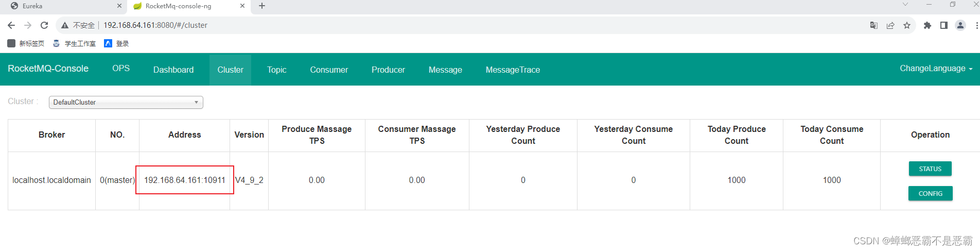Viewport: 980px width, 251px height.
Task: Open the 登录 bookmark
Action: pyautogui.click(x=116, y=43)
